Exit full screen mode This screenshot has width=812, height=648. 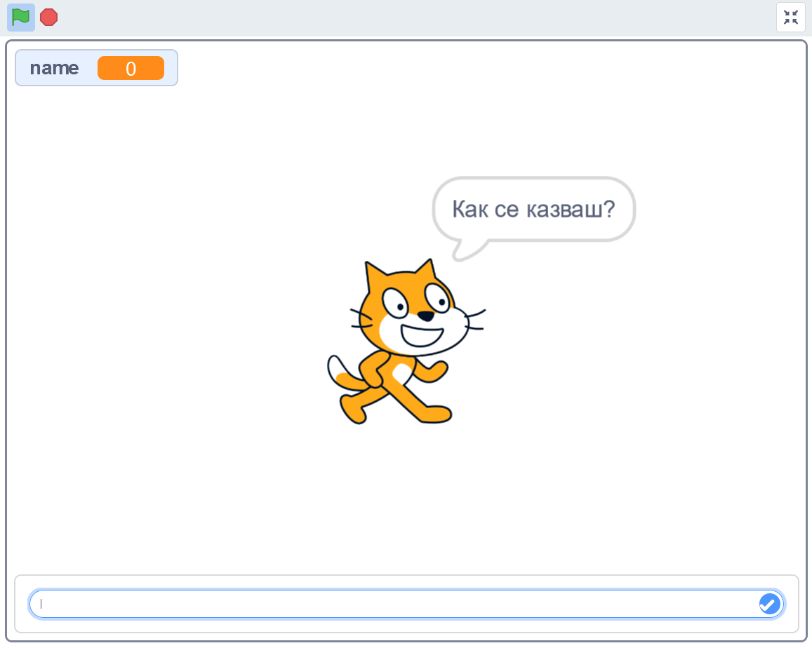coord(790,17)
